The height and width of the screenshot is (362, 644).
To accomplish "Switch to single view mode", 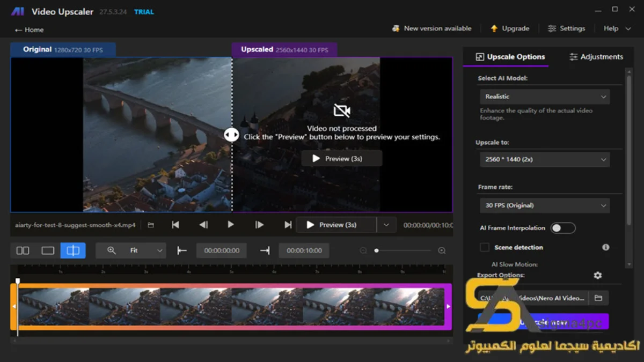I will (48, 250).
